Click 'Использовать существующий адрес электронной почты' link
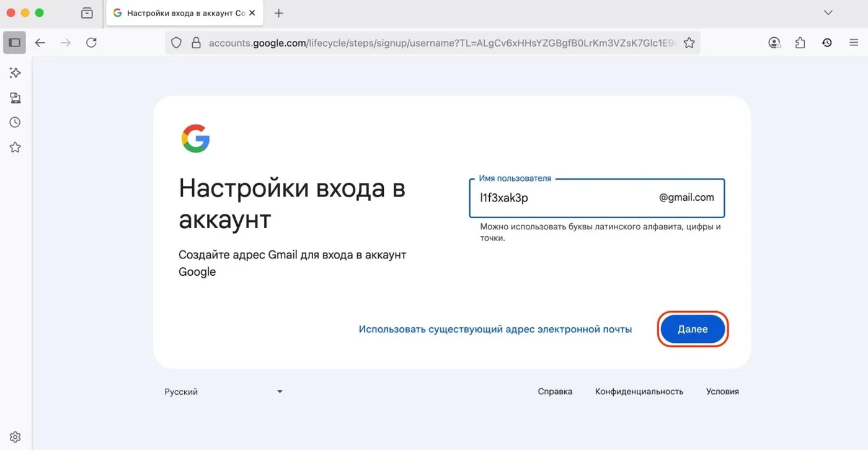This screenshot has height=450, width=868. tap(495, 329)
